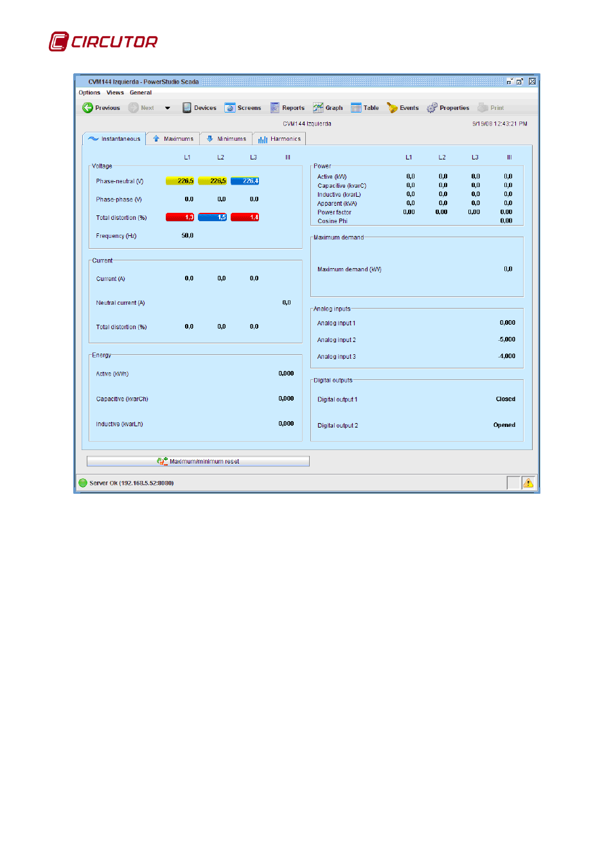Click the empty box beside the warning icon
The width and height of the screenshot is (613, 868).
(513, 483)
